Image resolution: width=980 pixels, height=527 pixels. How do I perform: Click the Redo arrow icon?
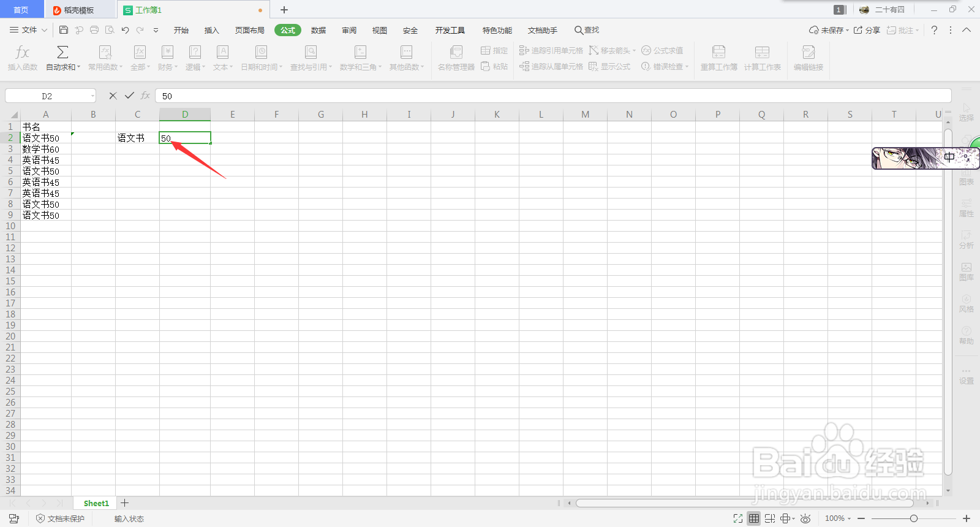click(x=140, y=30)
